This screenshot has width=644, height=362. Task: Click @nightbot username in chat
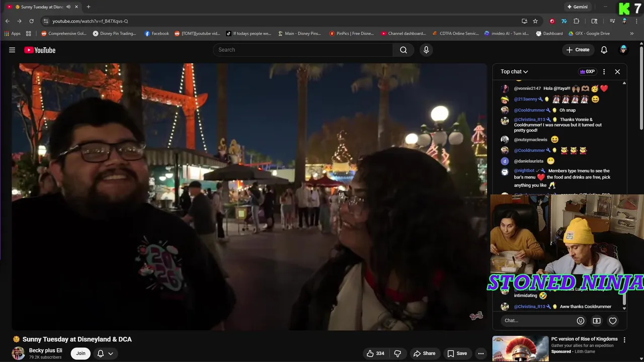point(524,171)
